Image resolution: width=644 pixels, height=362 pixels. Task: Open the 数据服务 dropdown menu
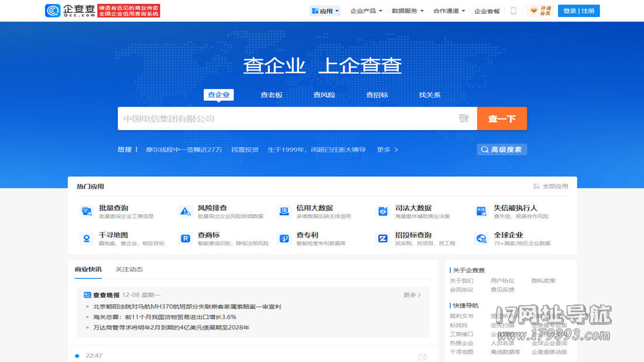point(407,11)
